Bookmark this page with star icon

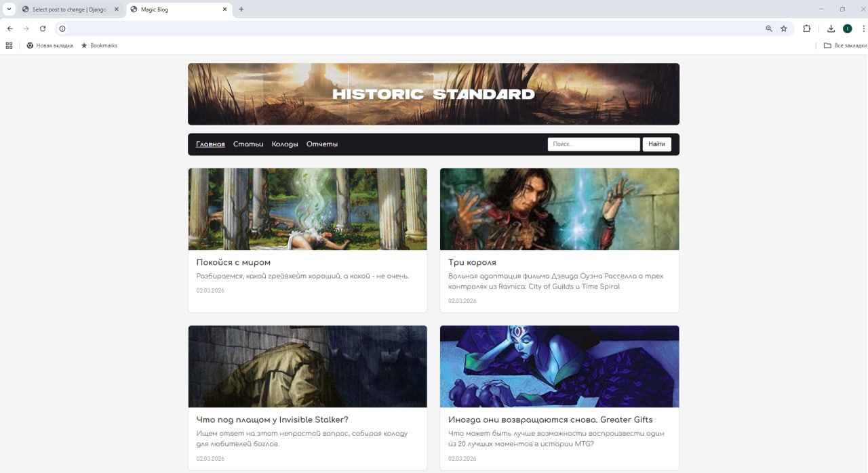pos(784,28)
